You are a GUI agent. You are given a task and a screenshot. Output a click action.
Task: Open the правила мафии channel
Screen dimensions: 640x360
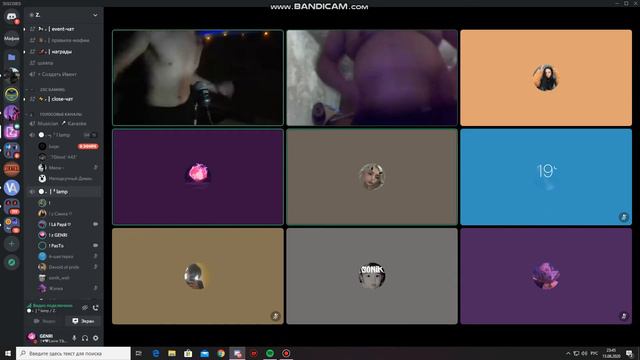coord(64,40)
